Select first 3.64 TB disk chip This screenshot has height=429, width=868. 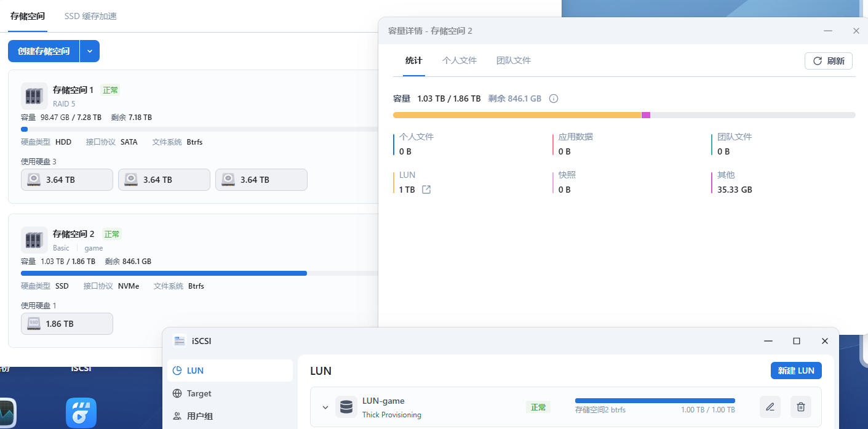(67, 180)
